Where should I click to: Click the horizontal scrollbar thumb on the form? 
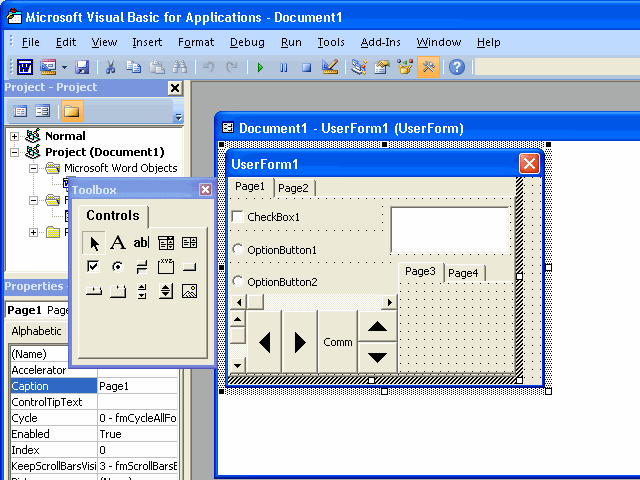[256, 302]
